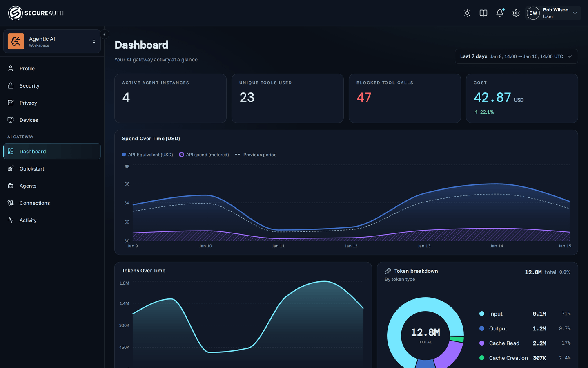The height and width of the screenshot is (368, 588).
Task: Open Quickstart in AI Gateway
Action: pyautogui.click(x=52, y=168)
